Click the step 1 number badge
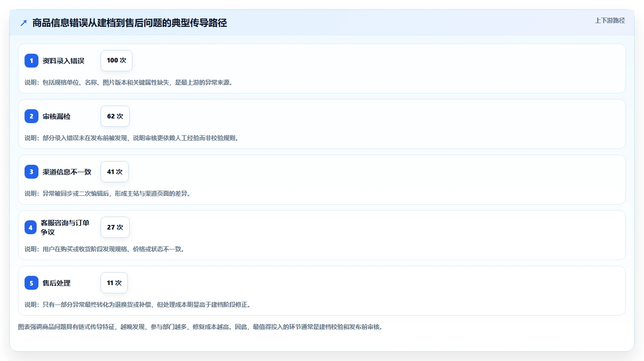Viewport: 644px width, 361px height. [32, 61]
